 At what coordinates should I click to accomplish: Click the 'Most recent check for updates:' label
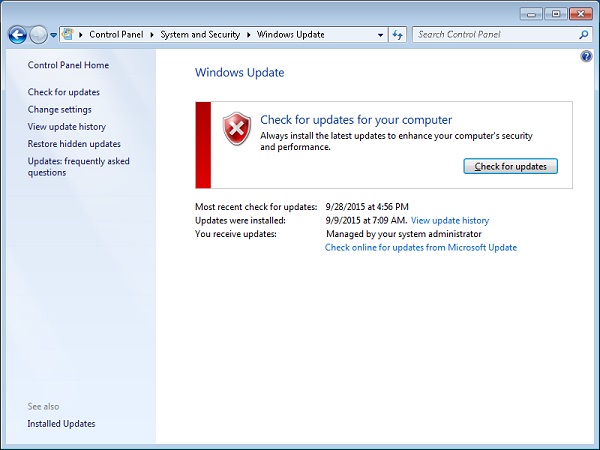click(256, 207)
